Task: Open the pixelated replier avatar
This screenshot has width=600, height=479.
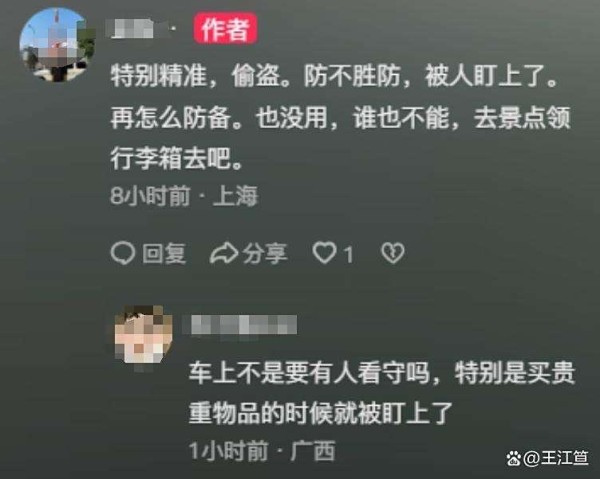Action: click(143, 336)
